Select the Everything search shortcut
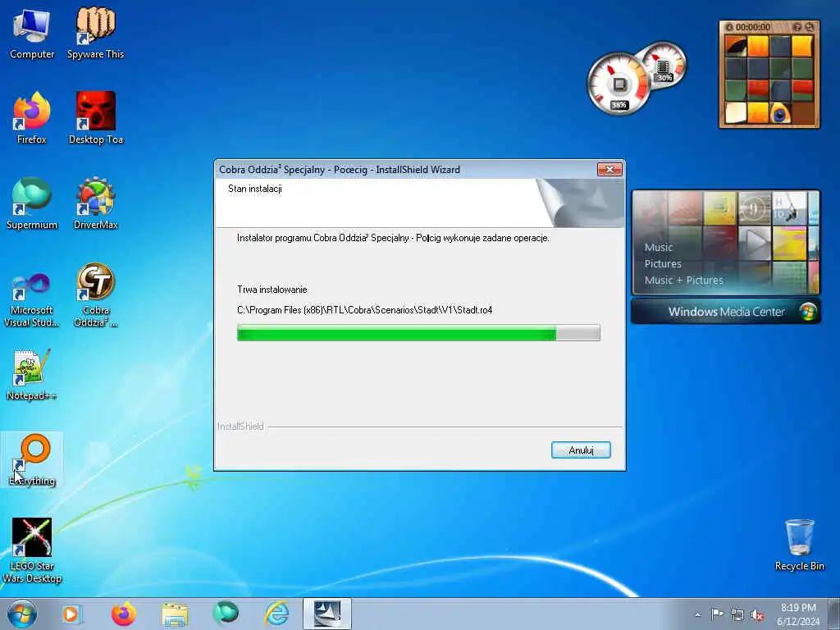Image resolution: width=840 pixels, height=630 pixels. pos(32,460)
